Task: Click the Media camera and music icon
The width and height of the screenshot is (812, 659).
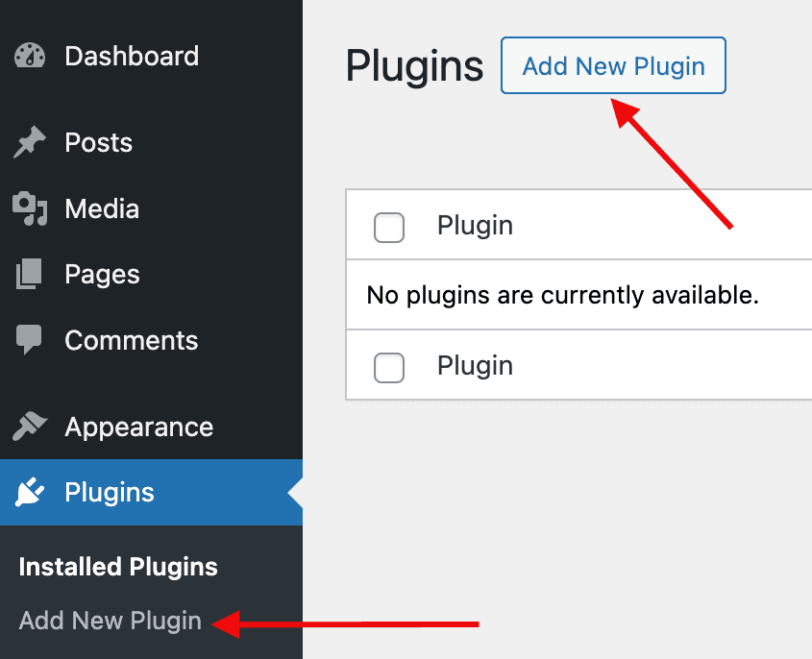Action: pyautogui.click(x=30, y=208)
